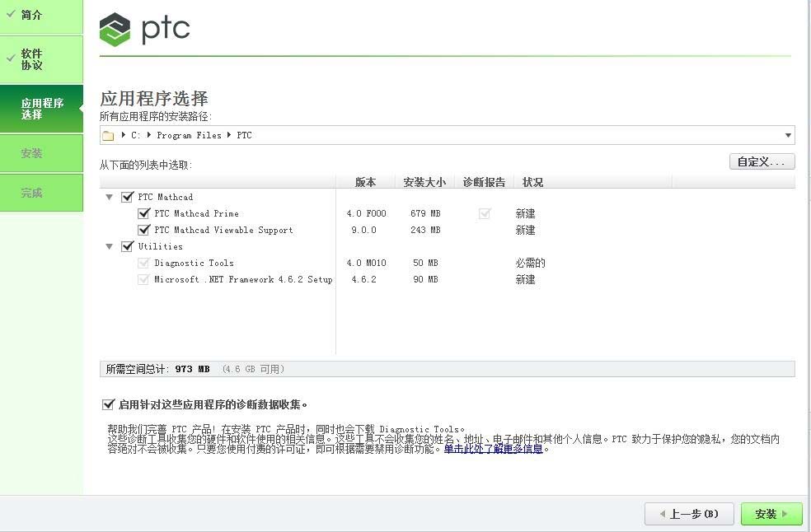The image size is (811, 532).
Task: Uncheck the Utilities group checkbox
Action: coord(127,246)
